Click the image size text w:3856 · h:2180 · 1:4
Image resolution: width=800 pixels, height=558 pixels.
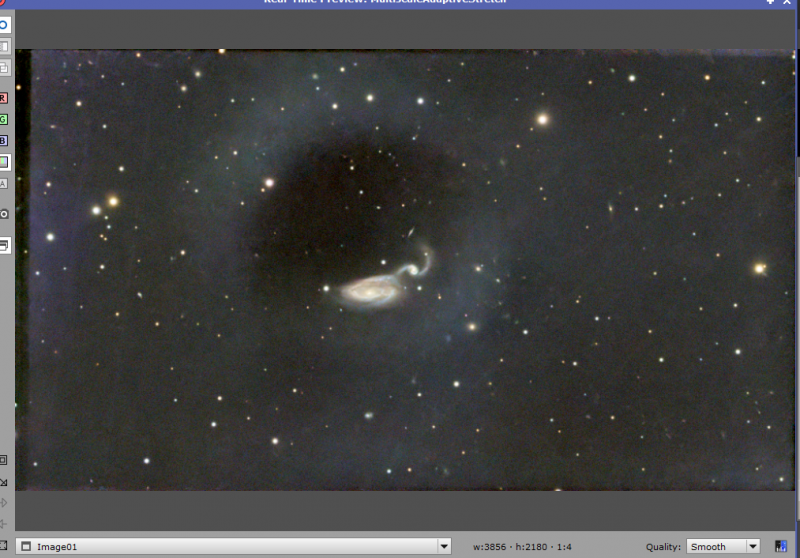pyautogui.click(x=522, y=547)
